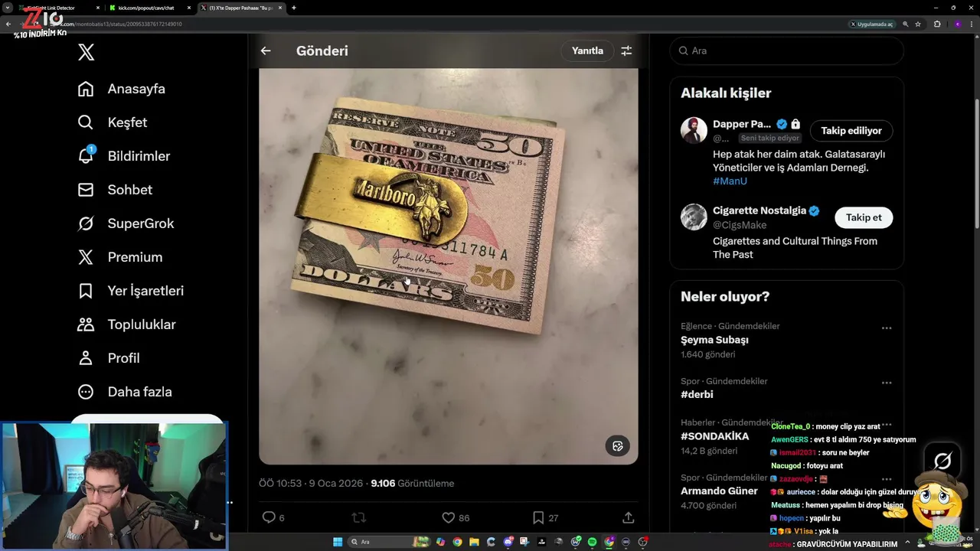Image resolution: width=980 pixels, height=551 pixels.
Task: Open Sohbet messages
Action: point(115,190)
